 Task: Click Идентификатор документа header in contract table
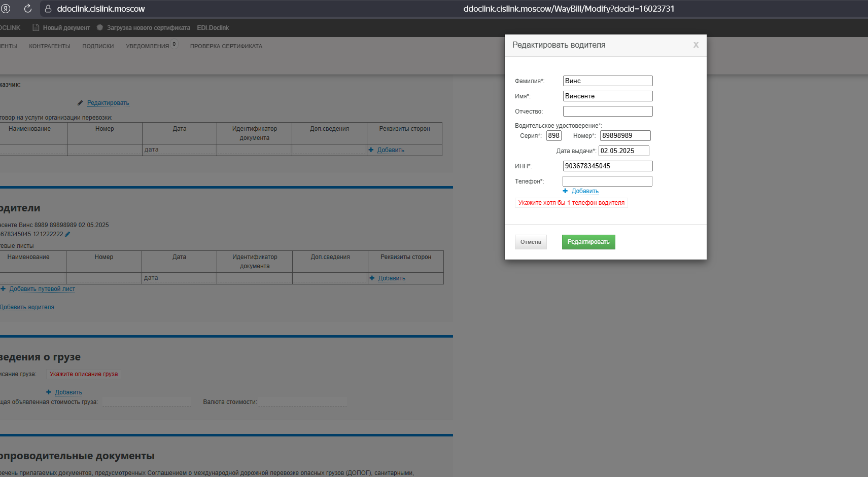255,133
